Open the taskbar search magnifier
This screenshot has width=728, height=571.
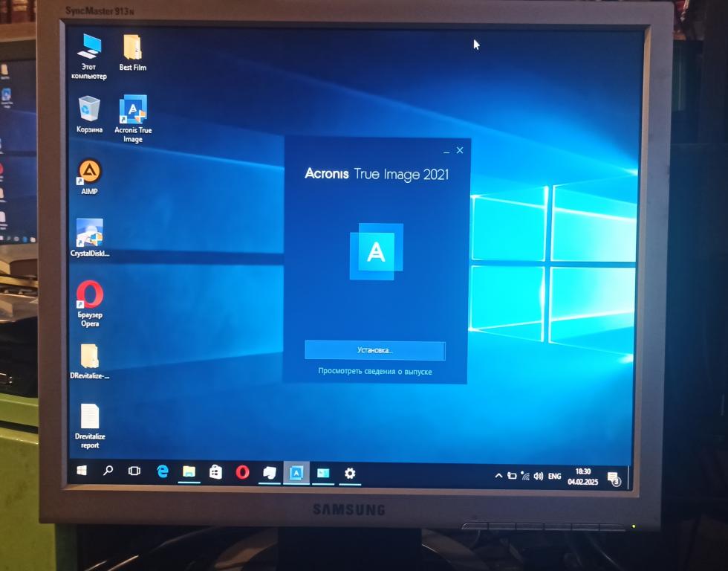108,471
